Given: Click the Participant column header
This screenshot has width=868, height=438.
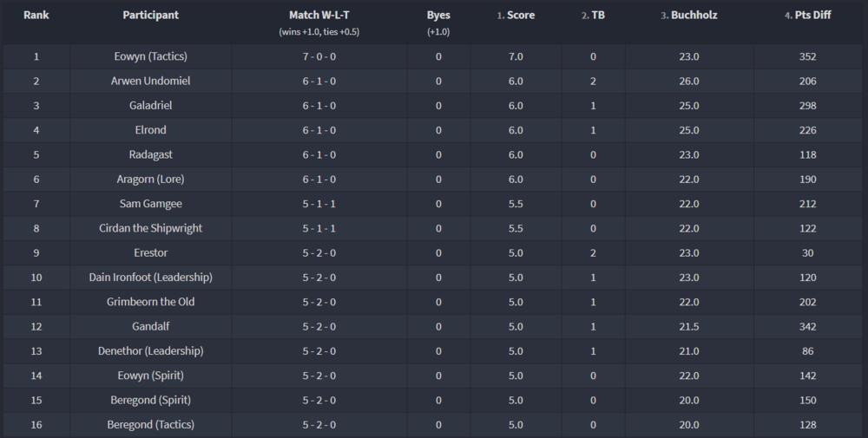Looking at the screenshot, I should point(151,16).
